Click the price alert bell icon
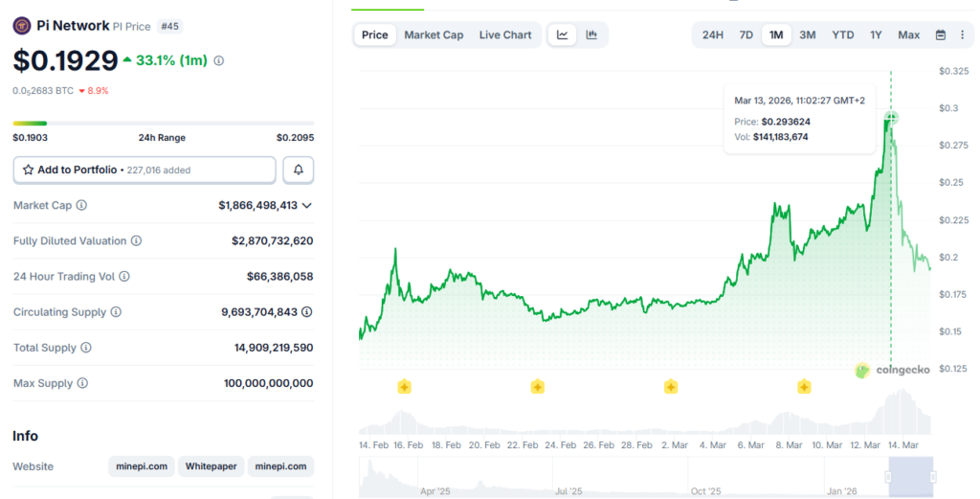The height and width of the screenshot is (499, 980). point(299,170)
